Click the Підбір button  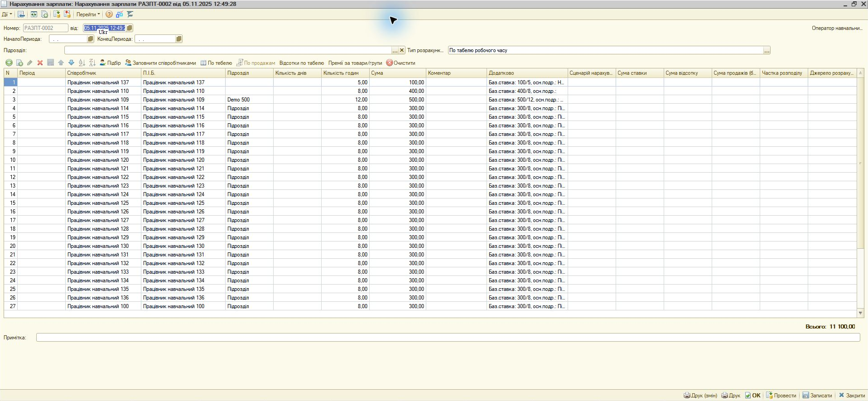coord(110,63)
